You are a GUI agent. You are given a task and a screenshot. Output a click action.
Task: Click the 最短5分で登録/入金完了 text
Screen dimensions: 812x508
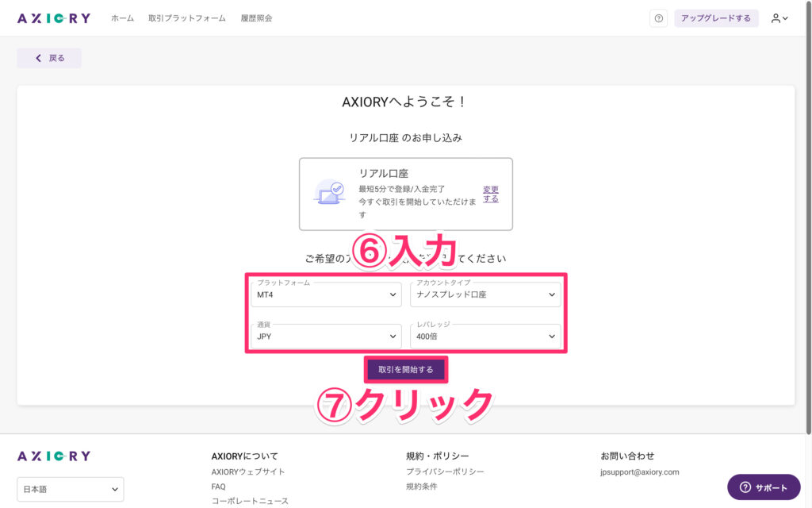pyautogui.click(x=402, y=189)
